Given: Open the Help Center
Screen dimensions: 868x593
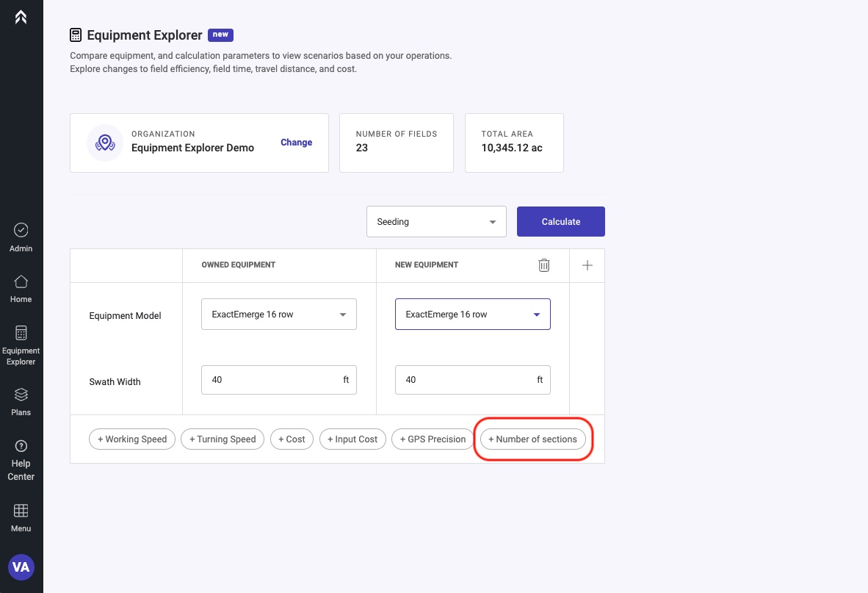Looking at the screenshot, I should pos(21,460).
